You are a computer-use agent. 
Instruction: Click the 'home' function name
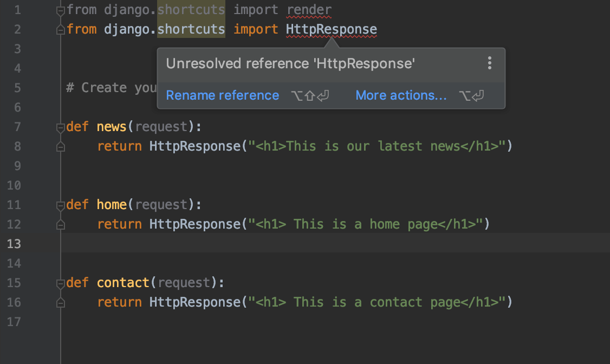point(112,205)
